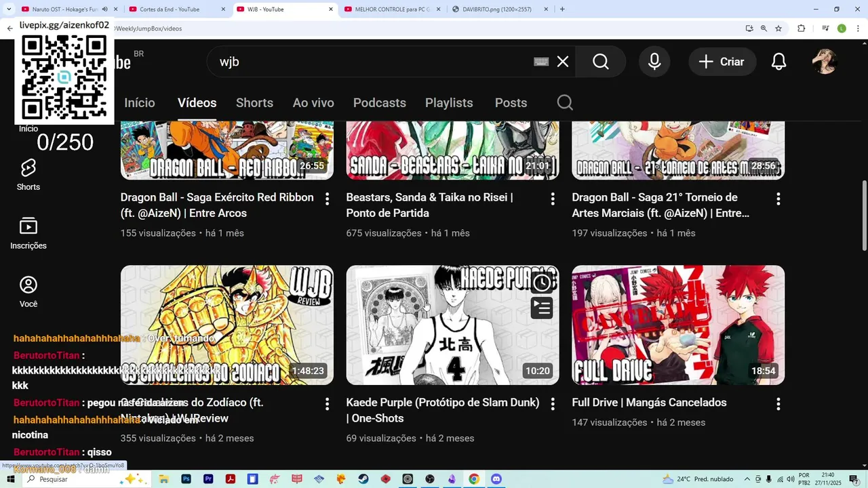This screenshot has height=488, width=868.
Task: Bookmark this page with the star icon
Action: click(778, 28)
